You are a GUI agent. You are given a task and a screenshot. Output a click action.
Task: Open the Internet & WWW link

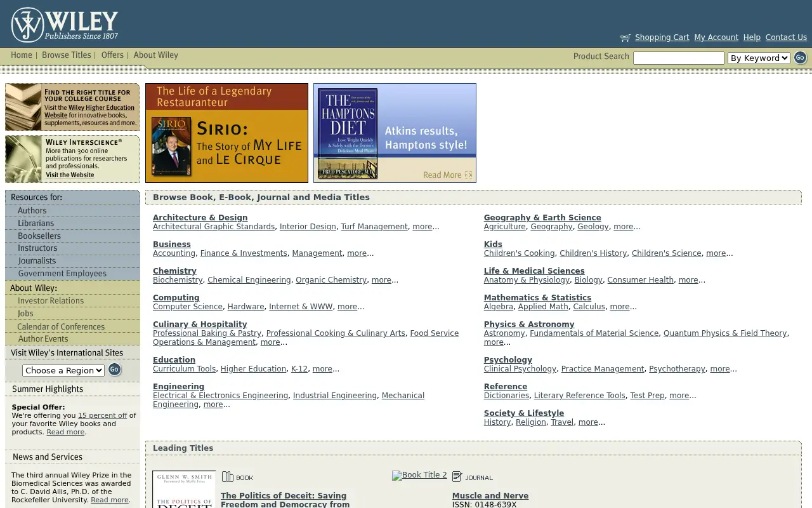point(301,307)
